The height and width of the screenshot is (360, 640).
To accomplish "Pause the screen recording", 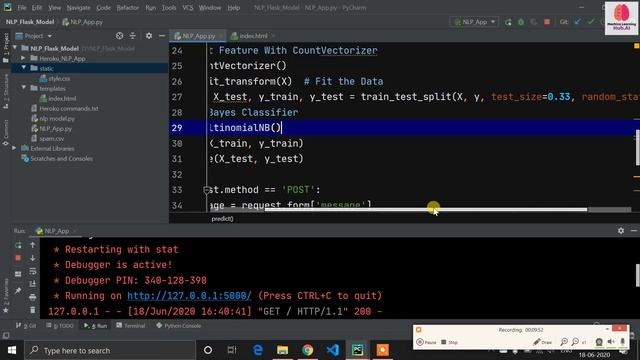I will tap(426, 342).
